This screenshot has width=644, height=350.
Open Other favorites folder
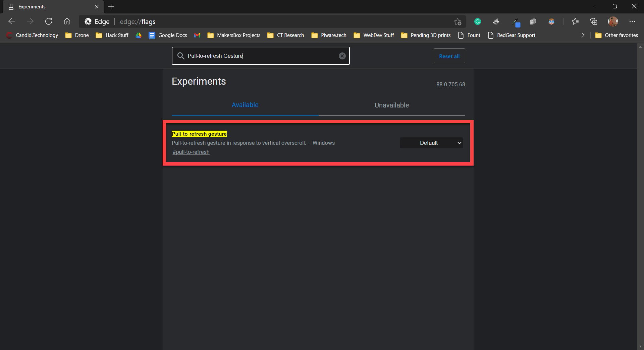point(616,35)
